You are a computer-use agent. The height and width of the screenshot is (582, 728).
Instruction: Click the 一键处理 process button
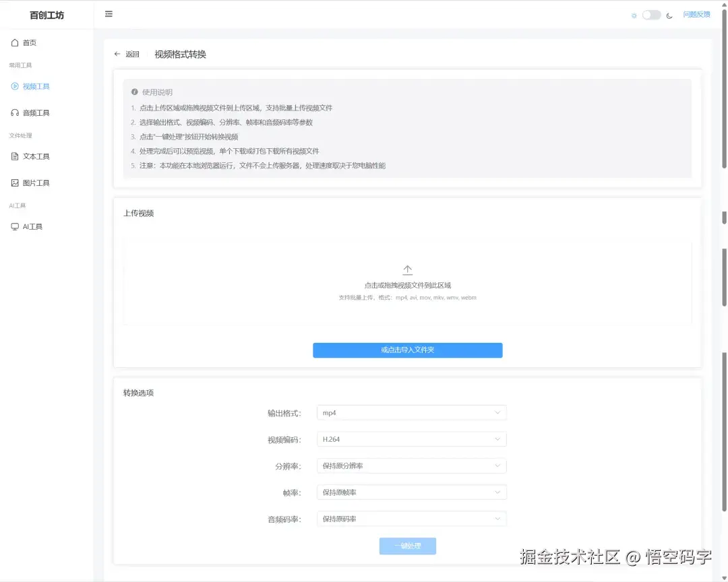pos(407,546)
